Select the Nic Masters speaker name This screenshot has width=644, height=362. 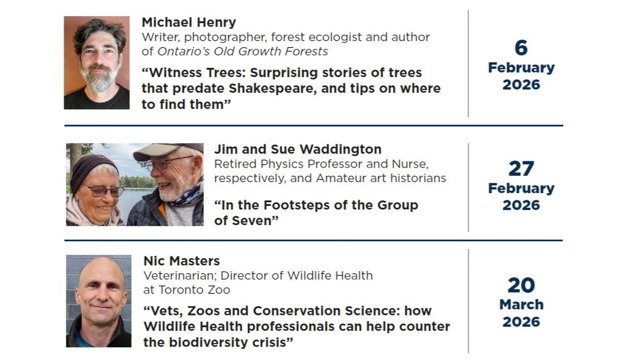tap(182, 261)
